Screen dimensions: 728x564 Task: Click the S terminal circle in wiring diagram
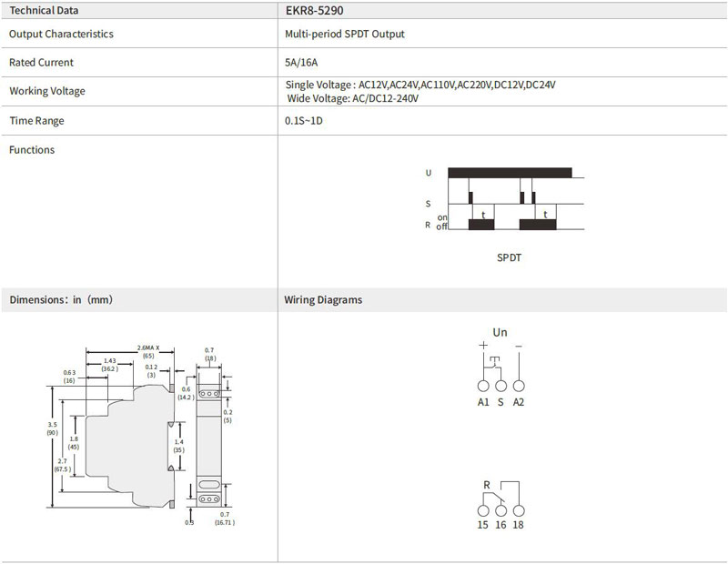[500, 384]
